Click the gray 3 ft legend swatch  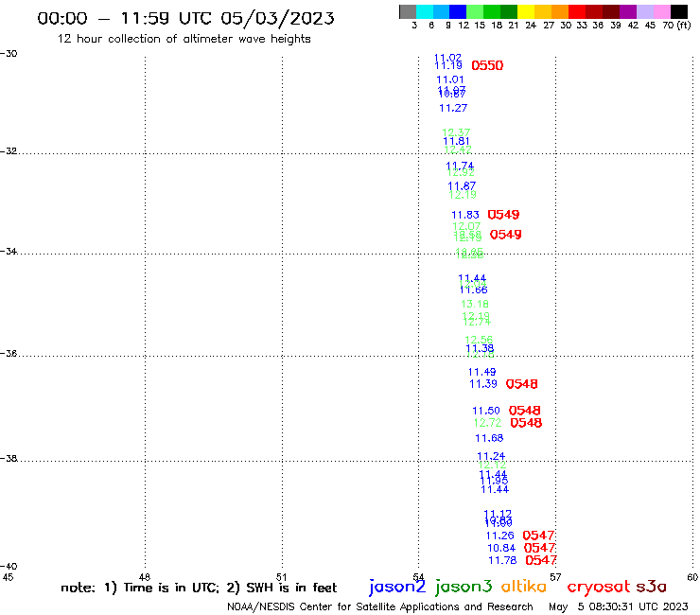pyautogui.click(x=408, y=11)
